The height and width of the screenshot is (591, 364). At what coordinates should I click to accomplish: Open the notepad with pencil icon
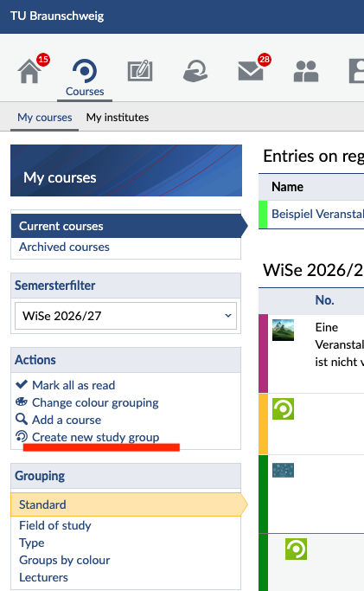point(140,71)
